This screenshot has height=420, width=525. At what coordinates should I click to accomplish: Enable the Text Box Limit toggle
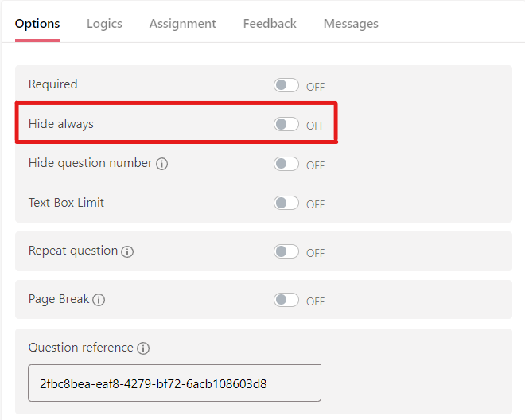286,203
